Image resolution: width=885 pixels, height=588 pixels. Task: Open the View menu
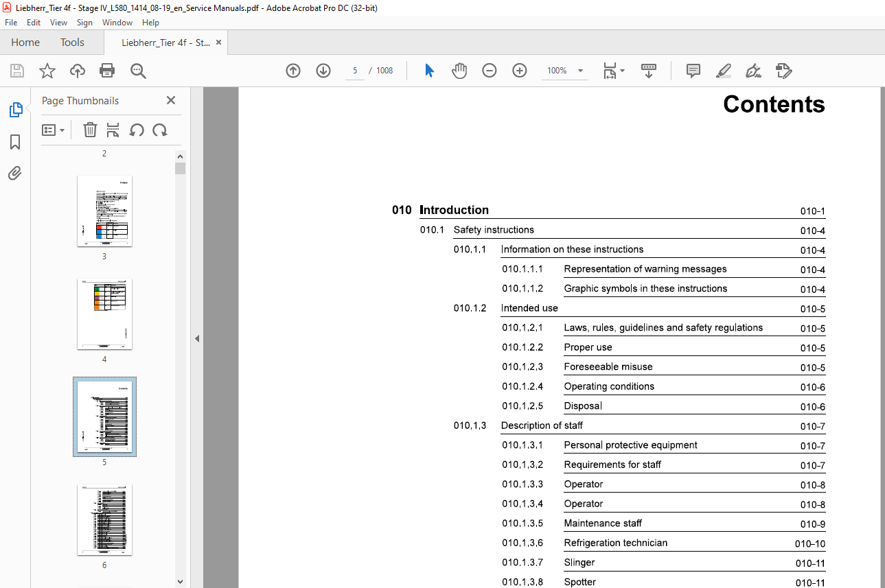(x=58, y=23)
